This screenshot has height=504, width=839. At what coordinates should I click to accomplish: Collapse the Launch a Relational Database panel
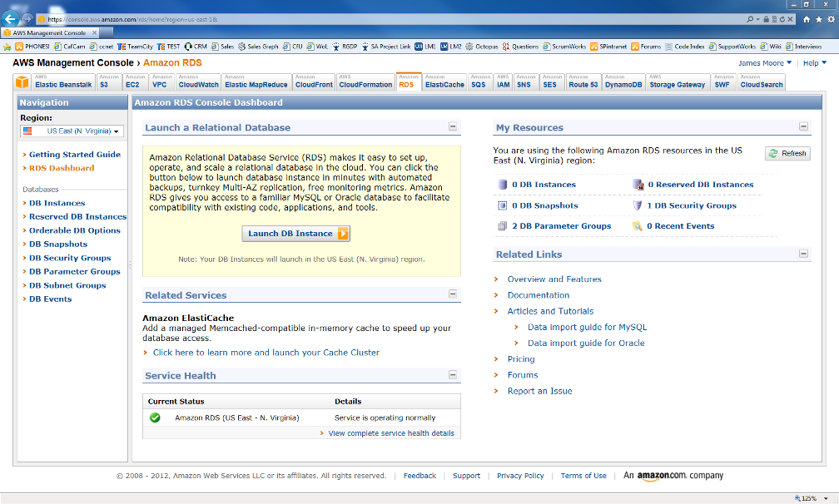point(453,126)
